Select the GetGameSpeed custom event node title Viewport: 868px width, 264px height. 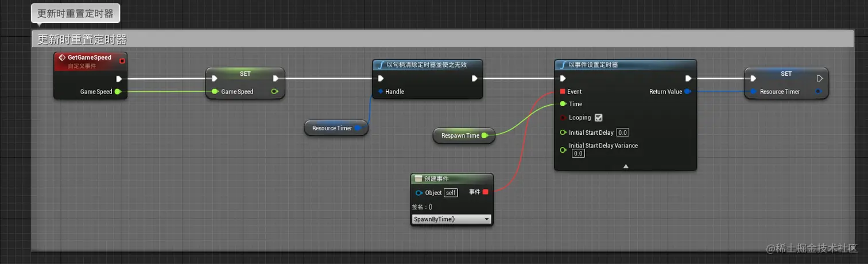[90, 58]
